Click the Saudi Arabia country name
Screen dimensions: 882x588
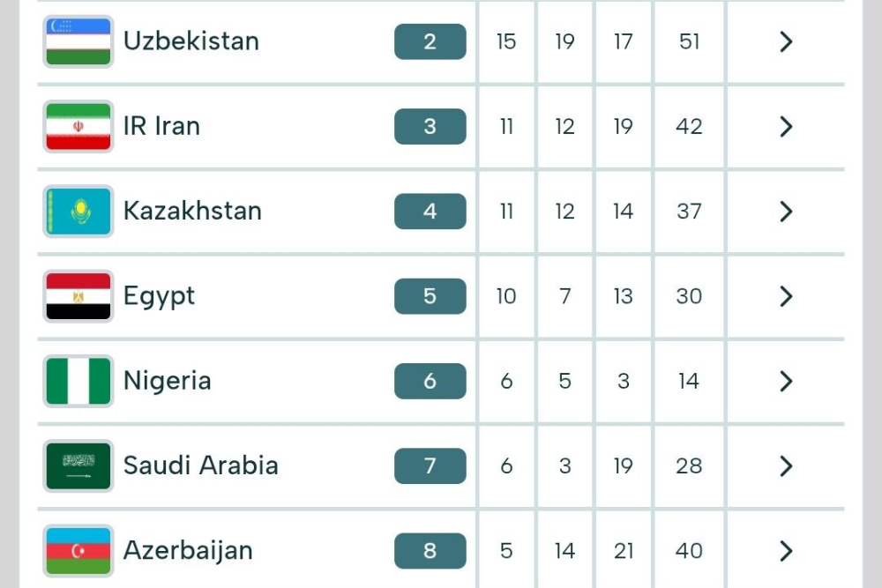[201, 465]
